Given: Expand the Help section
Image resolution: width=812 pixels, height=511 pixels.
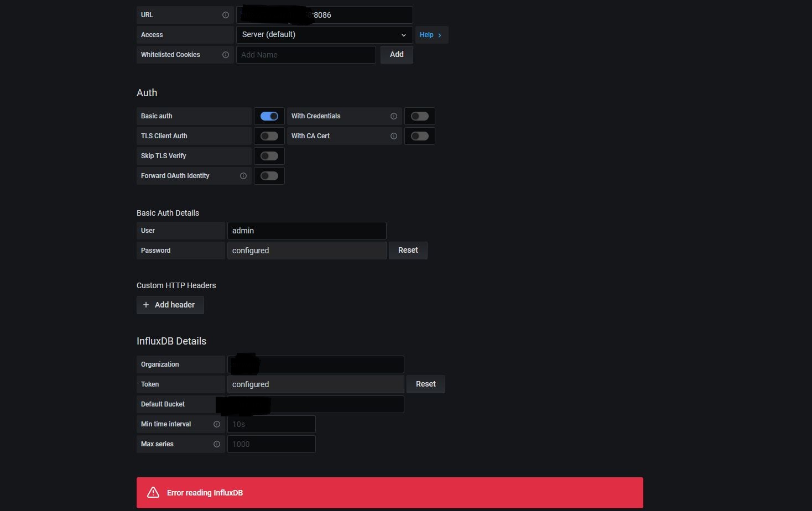Looking at the screenshot, I should (430, 34).
